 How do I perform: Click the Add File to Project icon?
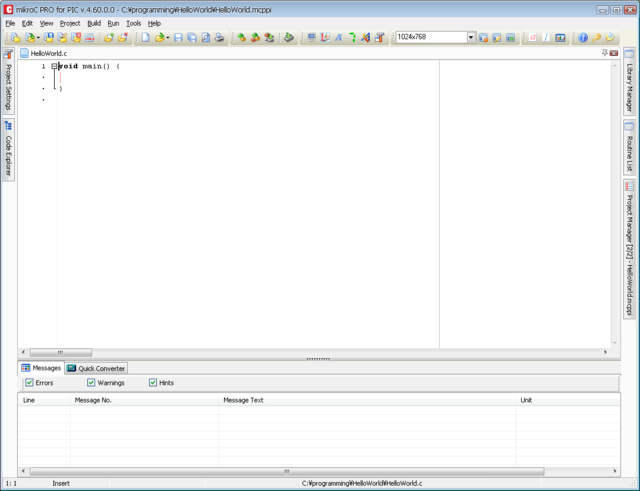pos(109,38)
